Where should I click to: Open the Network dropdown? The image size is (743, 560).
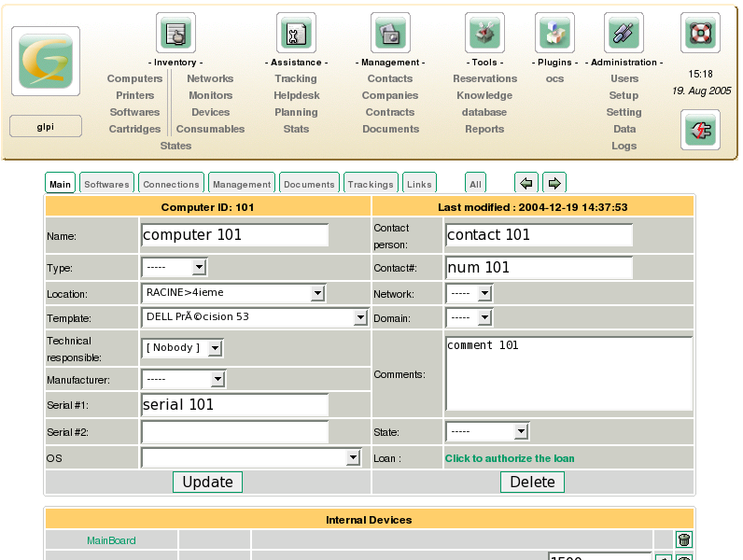pos(470,293)
